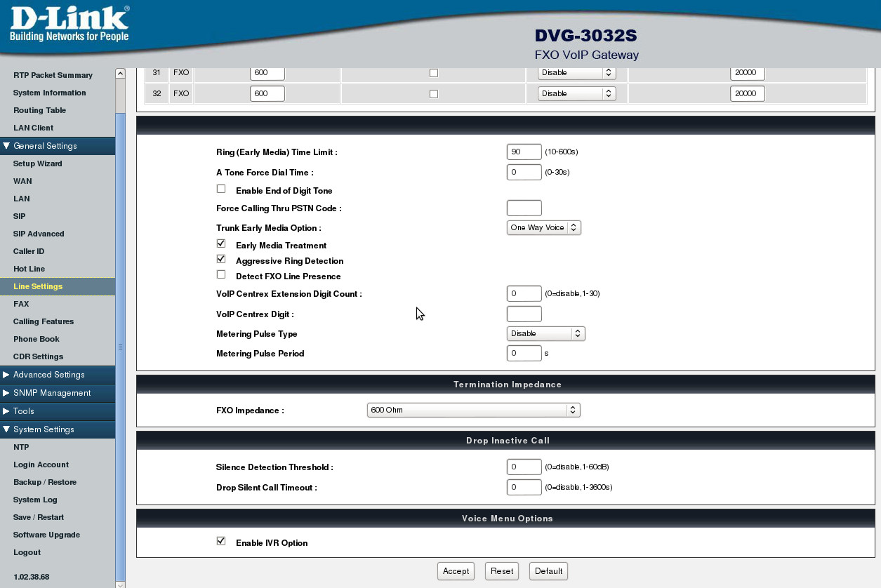This screenshot has width=881, height=588.
Task: Check Detect FXO Line Presence
Action: point(221,274)
